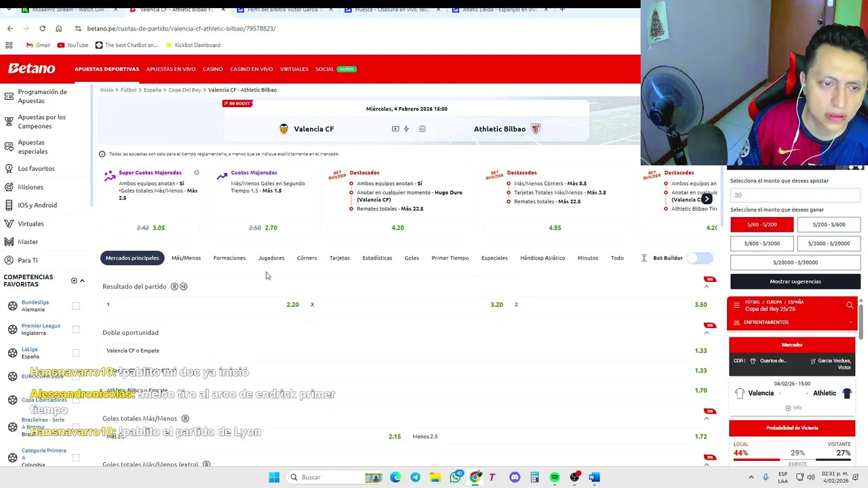Open Apuestas en Vivo in the top menu
This screenshot has width=868, height=488.
(x=171, y=69)
